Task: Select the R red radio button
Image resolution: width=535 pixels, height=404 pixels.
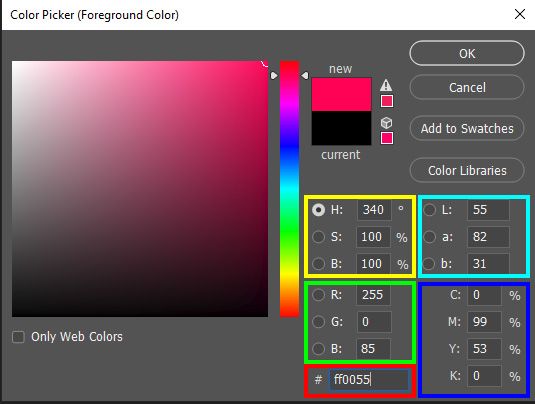Action: 318,294
